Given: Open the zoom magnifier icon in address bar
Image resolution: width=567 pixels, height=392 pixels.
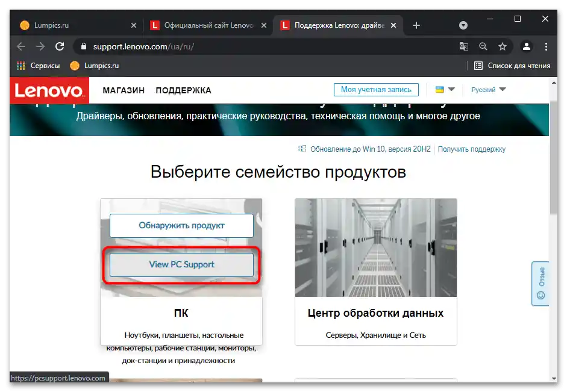Looking at the screenshot, I should point(483,46).
